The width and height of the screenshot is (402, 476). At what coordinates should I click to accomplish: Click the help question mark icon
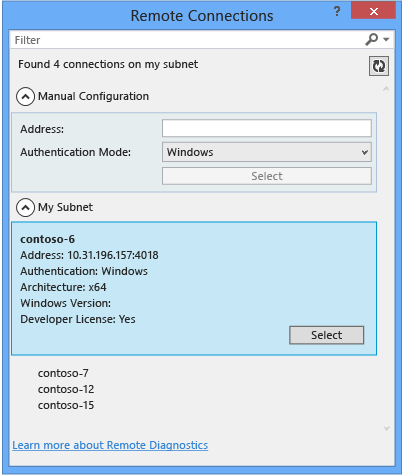pyautogui.click(x=337, y=12)
